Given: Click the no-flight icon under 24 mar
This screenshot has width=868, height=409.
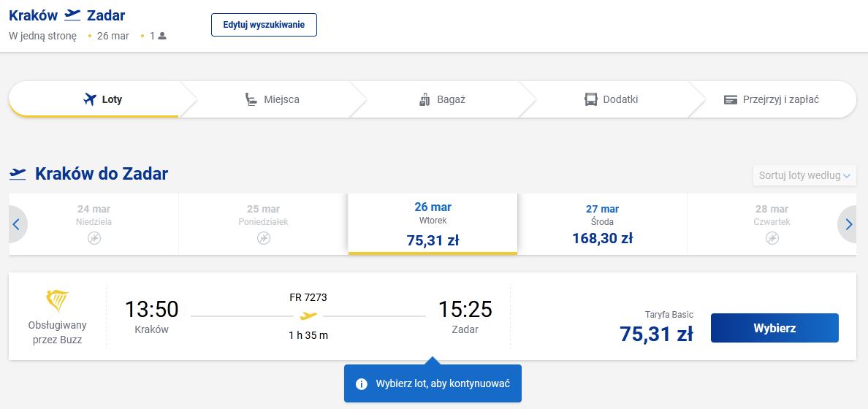Looking at the screenshot, I should pos(94,238).
